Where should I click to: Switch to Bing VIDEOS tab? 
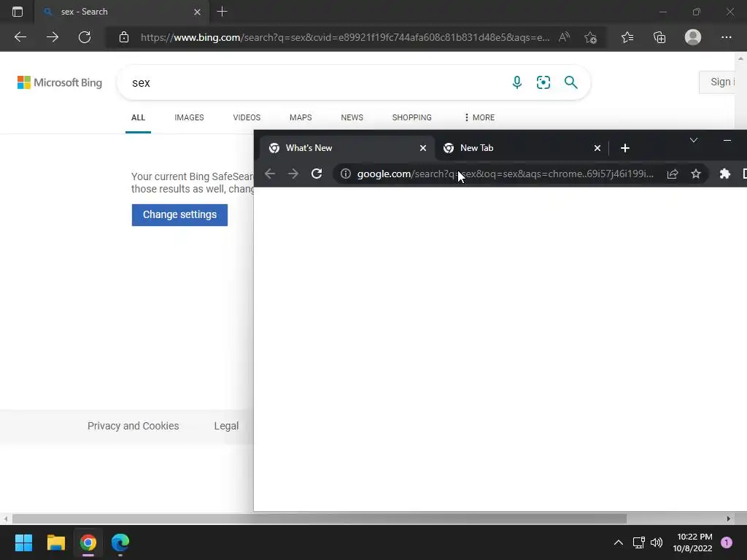[x=247, y=117]
